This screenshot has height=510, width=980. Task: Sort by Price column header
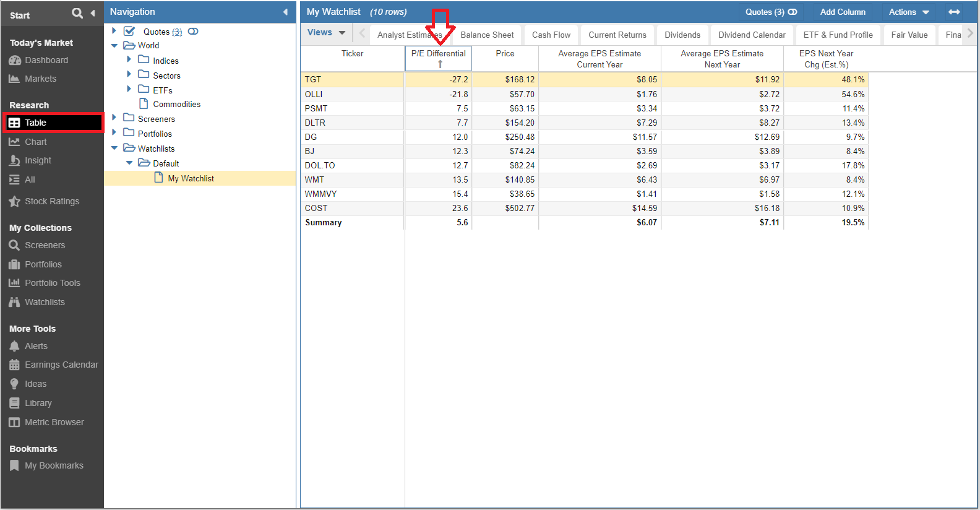click(505, 58)
